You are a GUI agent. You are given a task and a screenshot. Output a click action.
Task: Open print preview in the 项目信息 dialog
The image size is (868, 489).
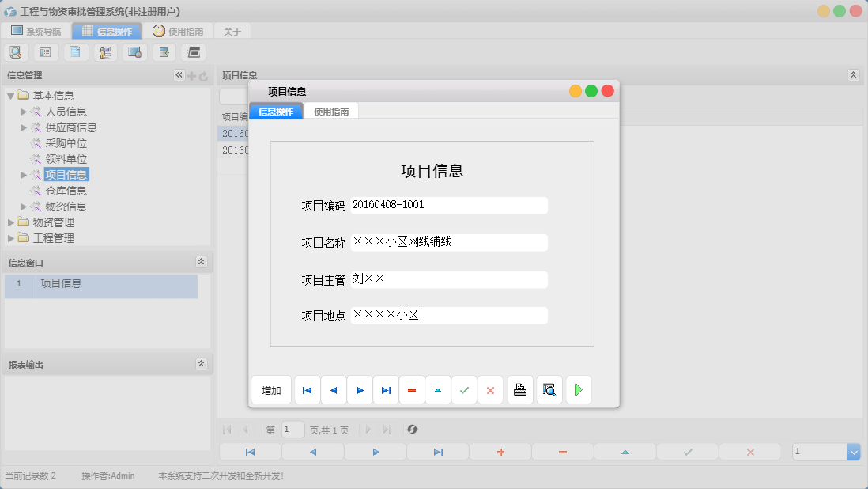549,389
